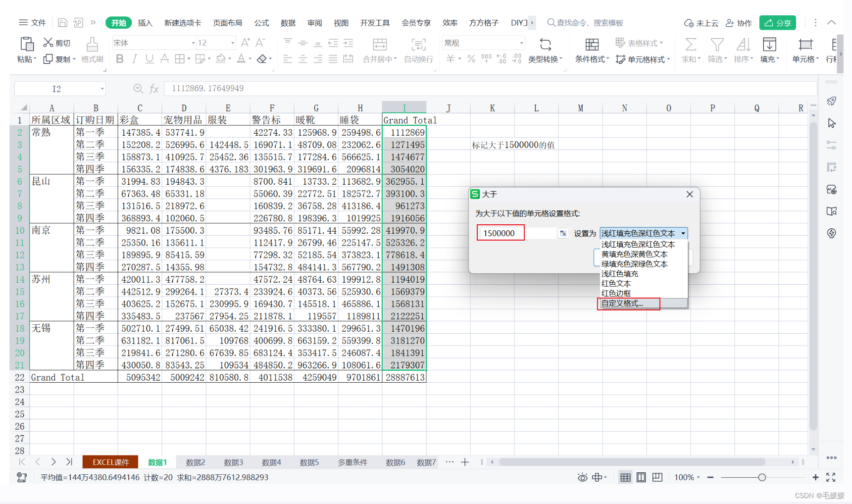Screen dimensions: 852x504
Task: Toggle Bold formatting
Action: tap(119, 59)
